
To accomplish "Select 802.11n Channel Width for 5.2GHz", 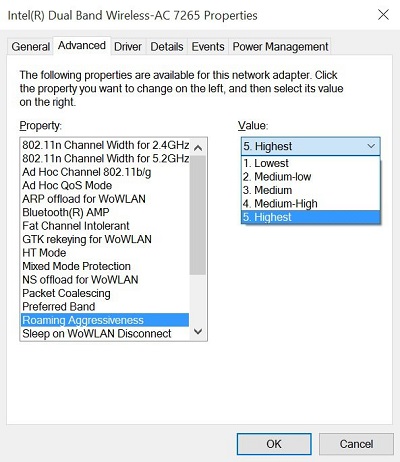I will [x=105, y=158].
